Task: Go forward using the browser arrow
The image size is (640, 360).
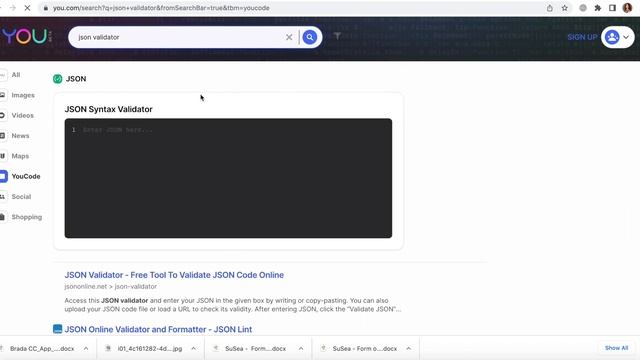Action: [13, 8]
